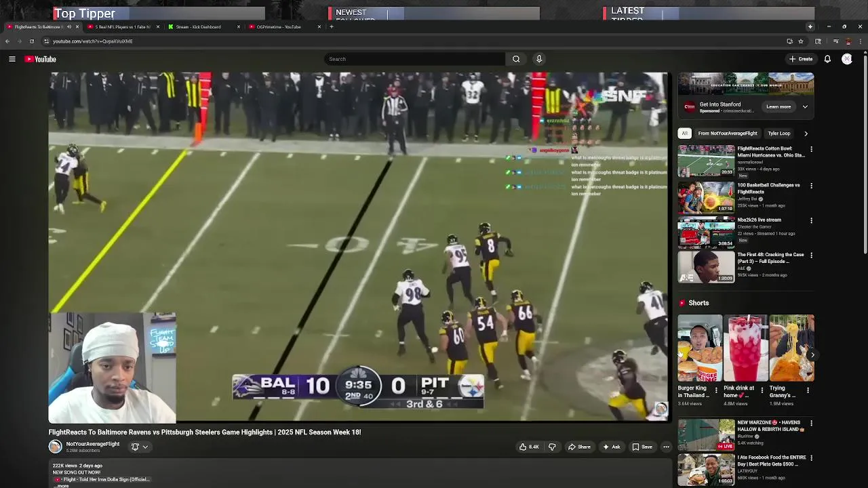Open NotYourAverageFlight channel avatar
Viewport: 868px width, 488px height.
point(55,447)
